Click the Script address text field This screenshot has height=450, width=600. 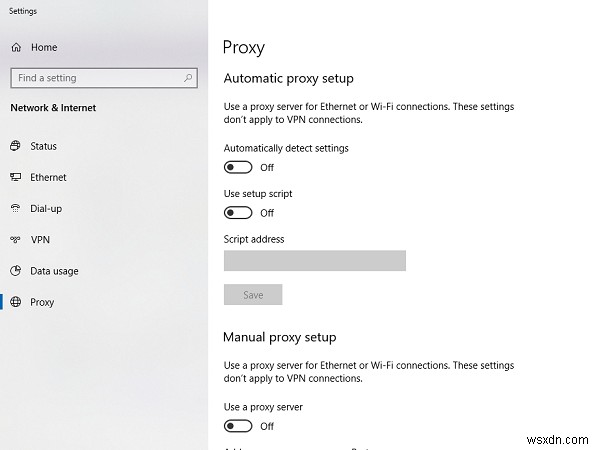(x=314, y=261)
